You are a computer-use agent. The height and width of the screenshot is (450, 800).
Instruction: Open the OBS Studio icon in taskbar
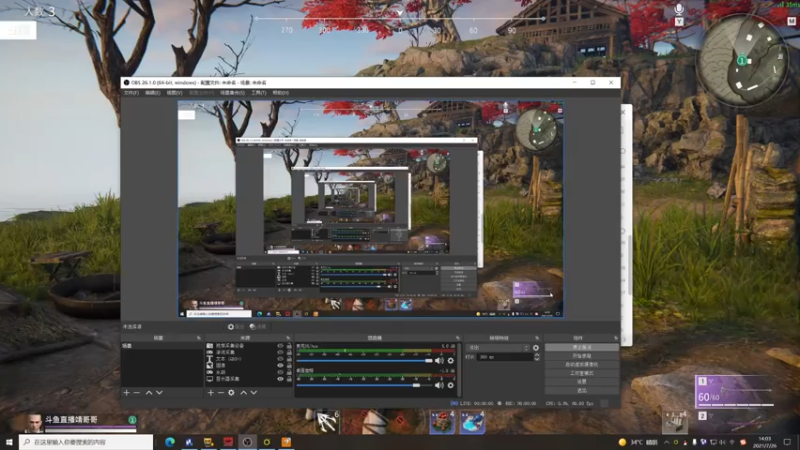247,442
